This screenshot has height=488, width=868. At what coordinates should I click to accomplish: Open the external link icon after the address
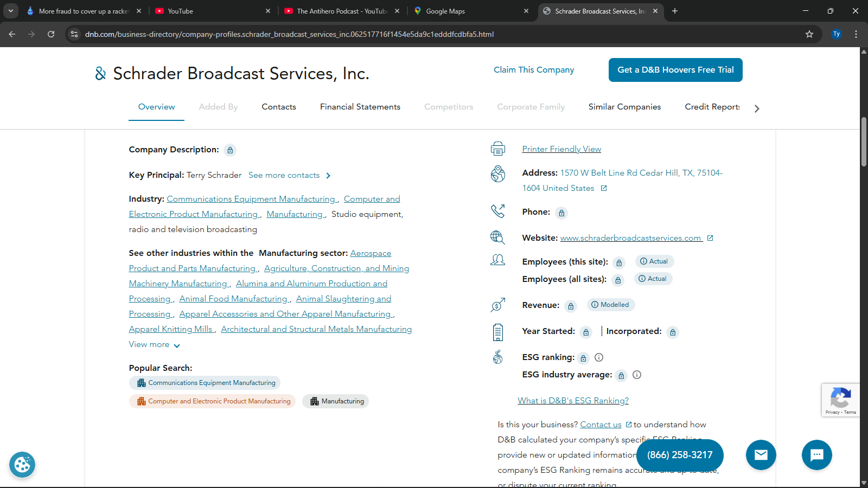604,188
